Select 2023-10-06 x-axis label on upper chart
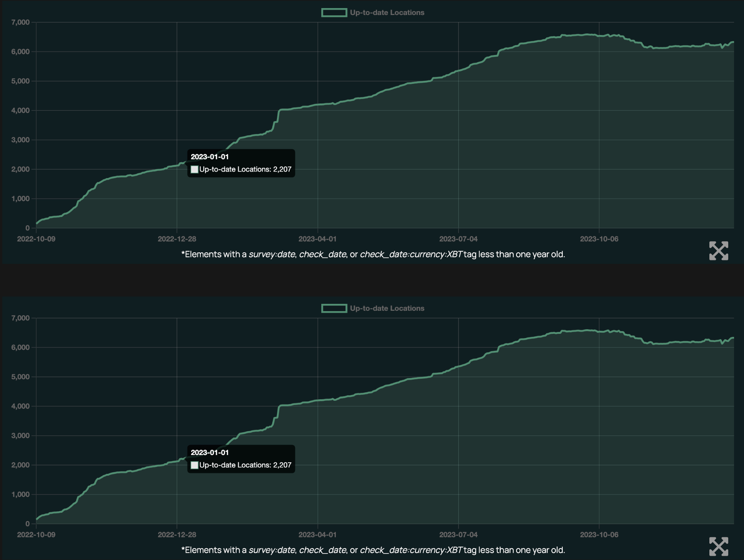This screenshot has height=560, width=744. 599,239
